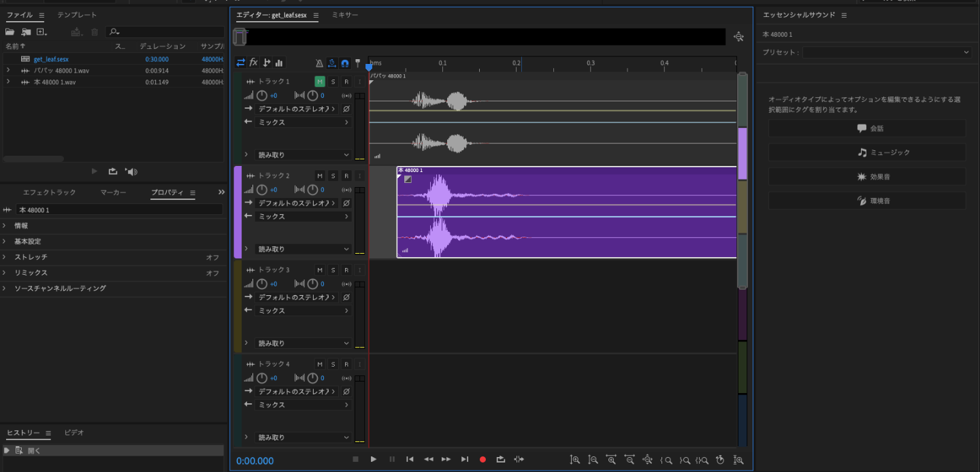Click the EQ bar chart icon
The width and height of the screenshot is (980, 472).
(x=279, y=63)
